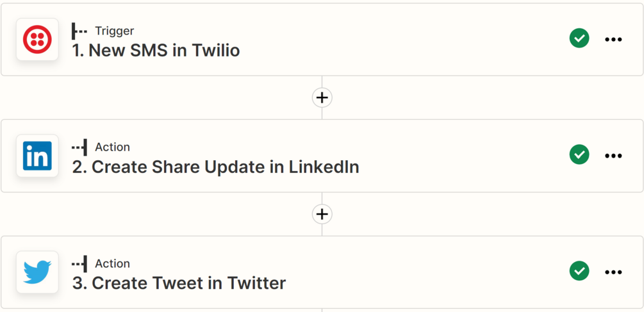The image size is (644, 312).
Task: Open the "Create Tweet in Twitter" step
Action: (179, 283)
